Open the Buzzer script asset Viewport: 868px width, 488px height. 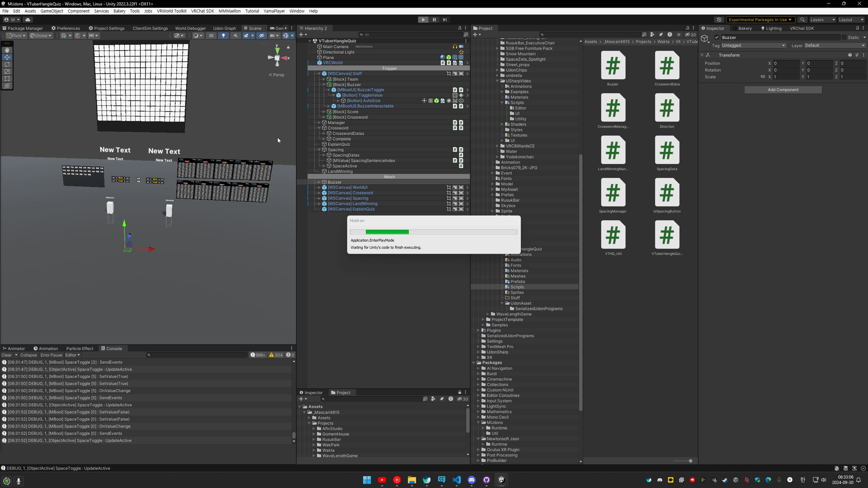pyautogui.click(x=613, y=66)
